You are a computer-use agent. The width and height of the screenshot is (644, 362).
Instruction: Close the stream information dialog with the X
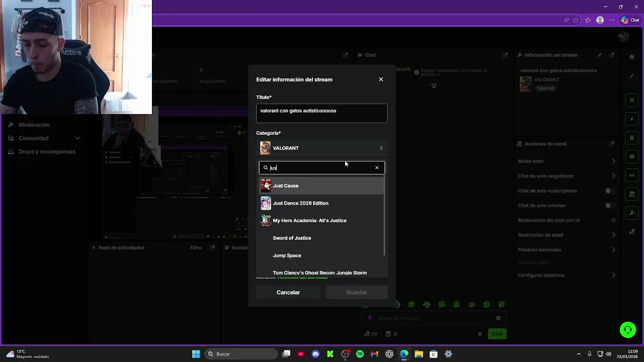click(381, 79)
